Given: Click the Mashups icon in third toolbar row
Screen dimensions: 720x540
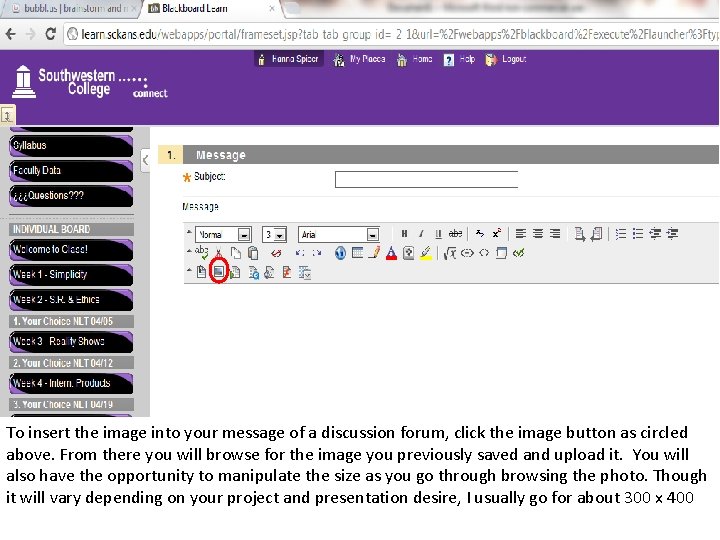Looking at the screenshot, I should [x=304, y=272].
